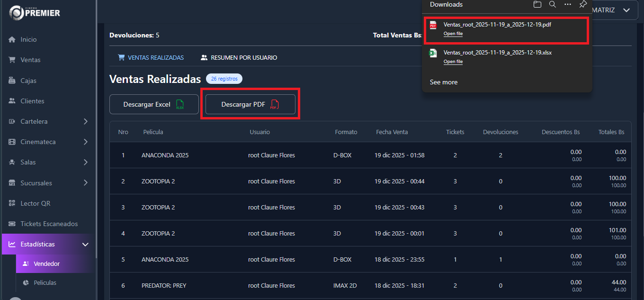644x300 pixels.
Task: Open Clientes via the people icon
Action: (x=12, y=101)
